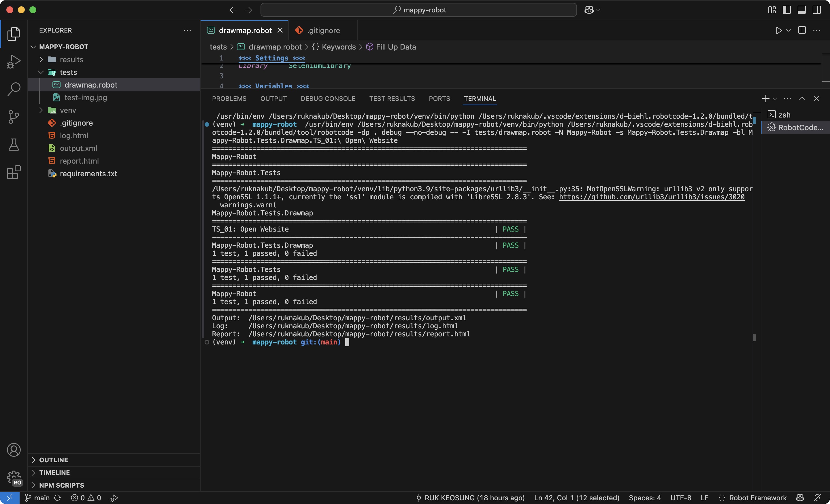
Task: Open editor More Actions menu
Action: click(x=817, y=30)
